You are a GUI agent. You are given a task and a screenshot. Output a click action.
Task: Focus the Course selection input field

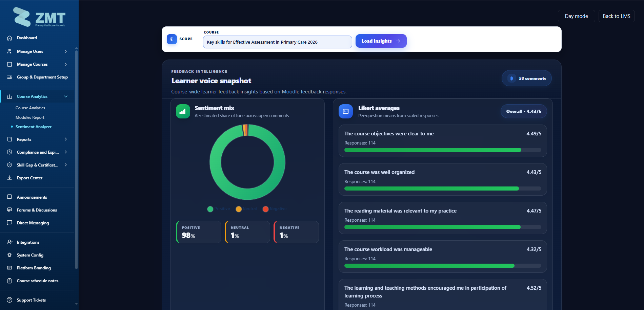277,42
